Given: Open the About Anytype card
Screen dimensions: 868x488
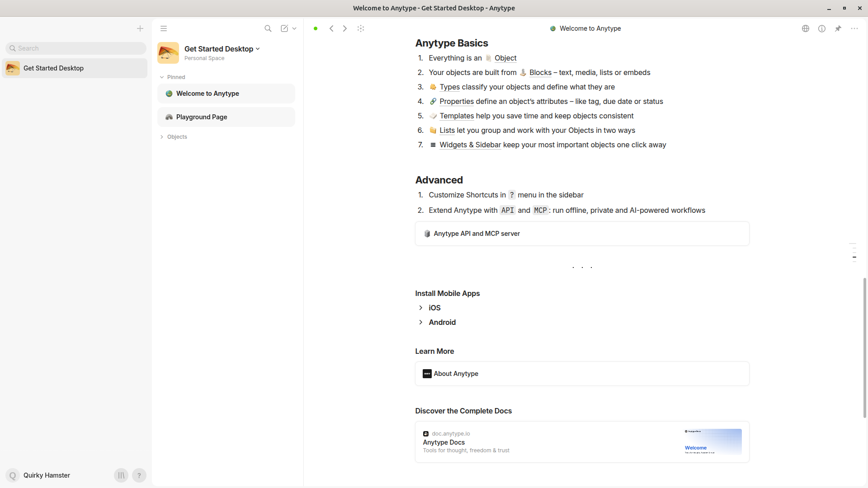Looking at the screenshot, I should click(x=582, y=374).
